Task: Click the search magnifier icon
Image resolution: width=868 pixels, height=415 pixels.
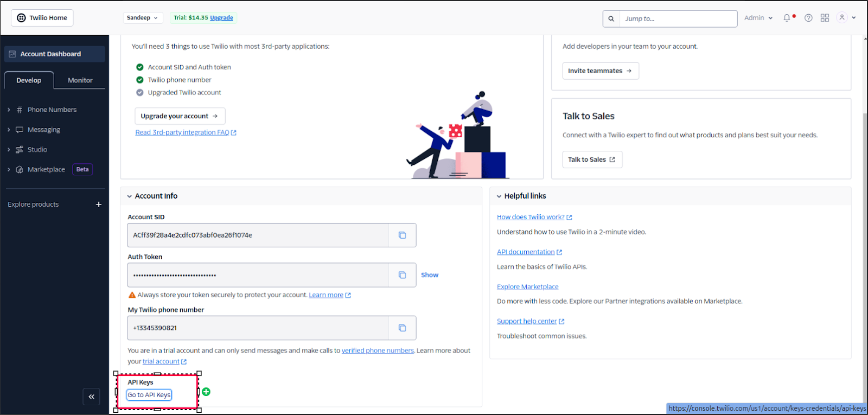Action: coord(611,18)
